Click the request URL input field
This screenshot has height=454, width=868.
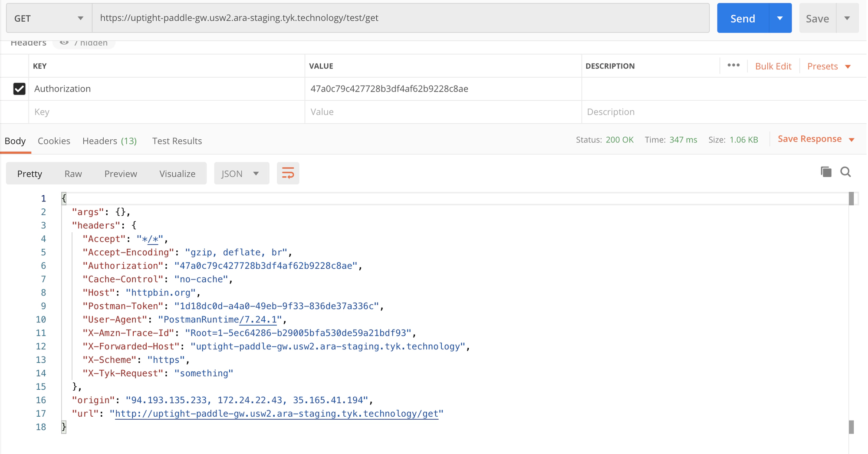pos(400,18)
